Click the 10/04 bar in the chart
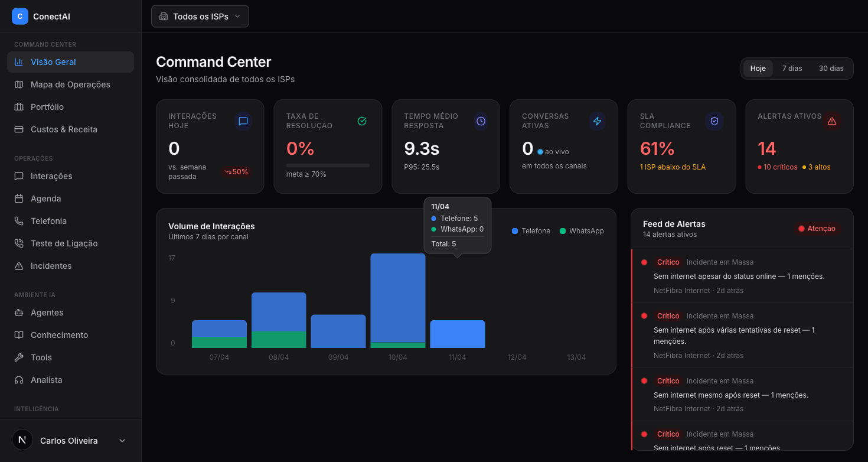The width and height of the screenshot is (868, 462). (398, 301)
